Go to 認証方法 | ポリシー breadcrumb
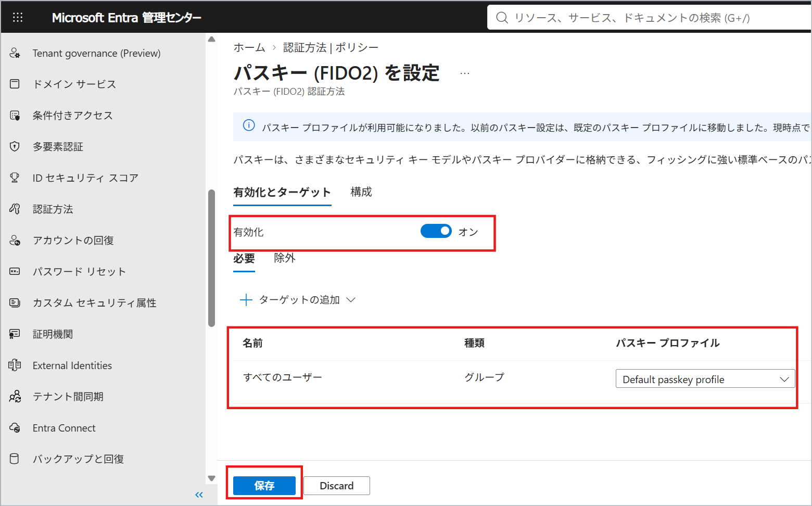Viewport: 812px width, 506px height. coord(331,47)
